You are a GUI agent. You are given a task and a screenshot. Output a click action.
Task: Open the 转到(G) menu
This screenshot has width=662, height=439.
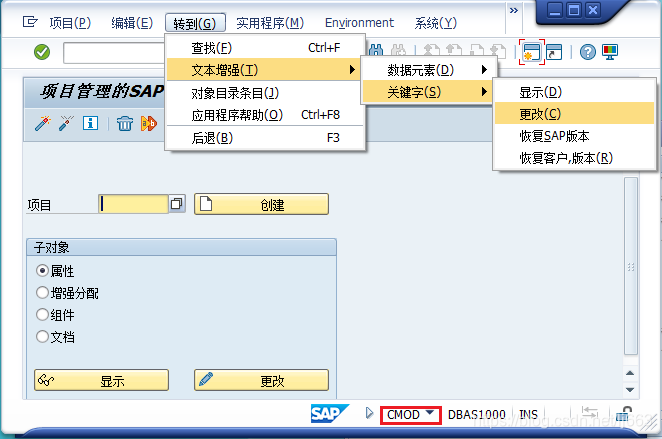(x=195, y=23)
